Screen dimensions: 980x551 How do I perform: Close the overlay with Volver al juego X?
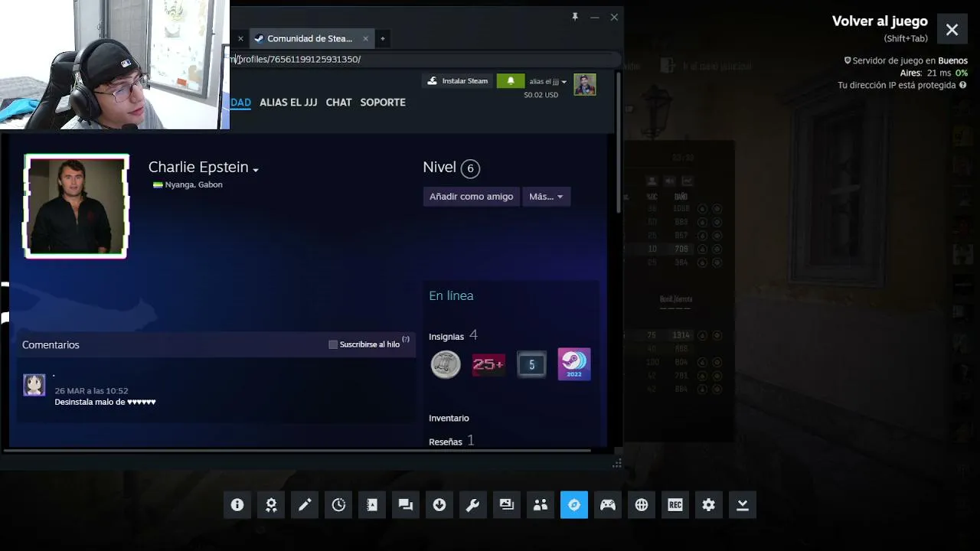pos(952,30)
